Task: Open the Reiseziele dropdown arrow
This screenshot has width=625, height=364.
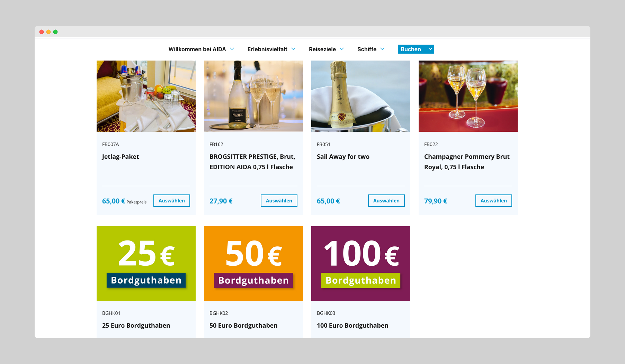Action: pos(342,49)
